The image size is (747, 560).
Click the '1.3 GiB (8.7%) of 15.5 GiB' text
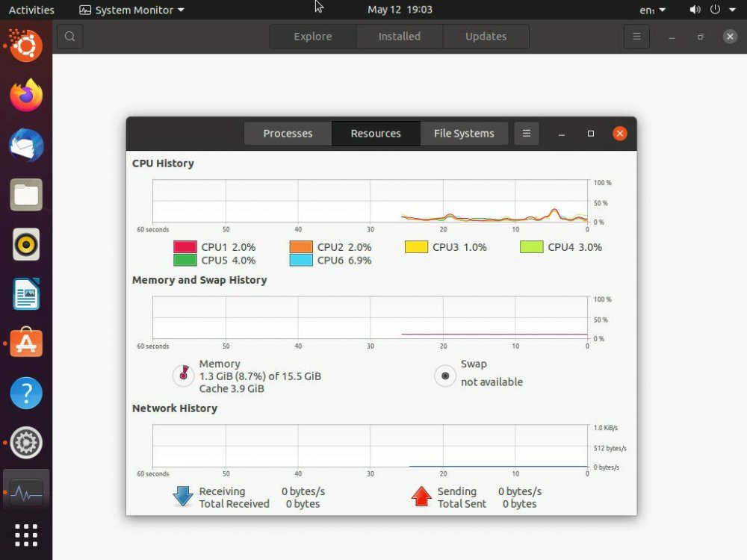tap(260, 376)
